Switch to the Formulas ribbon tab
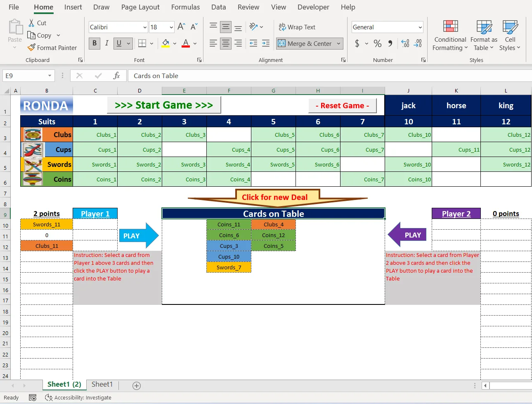This screenshot has width=532, height=404. point(185,7)
